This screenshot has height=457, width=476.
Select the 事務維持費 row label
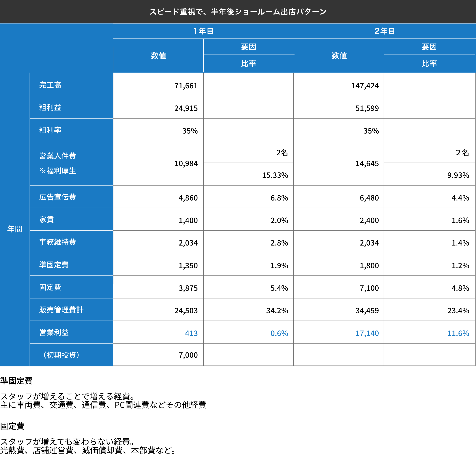(58, 242)
